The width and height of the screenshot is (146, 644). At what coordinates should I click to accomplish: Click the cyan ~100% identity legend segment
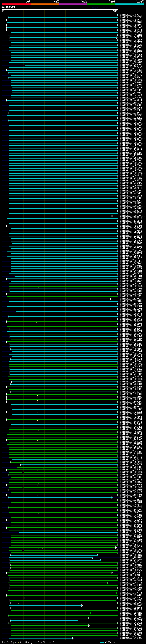pos(130,4)
